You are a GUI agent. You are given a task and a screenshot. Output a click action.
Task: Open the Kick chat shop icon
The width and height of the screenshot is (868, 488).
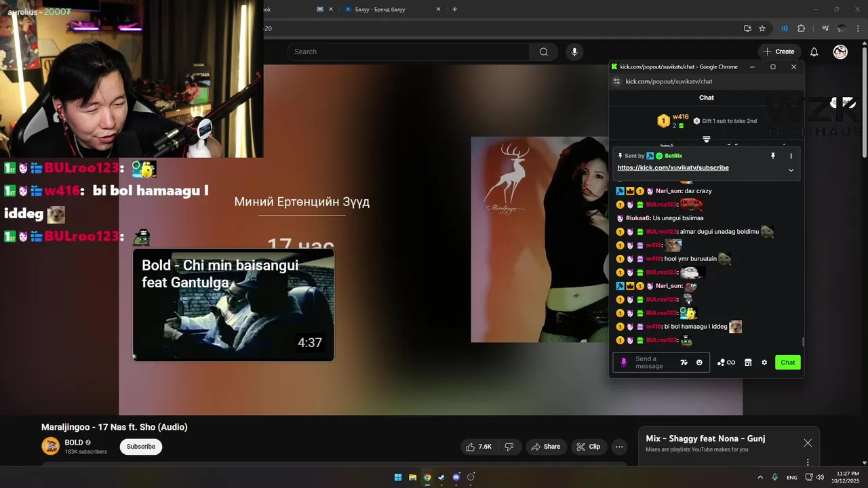point(748,363)
